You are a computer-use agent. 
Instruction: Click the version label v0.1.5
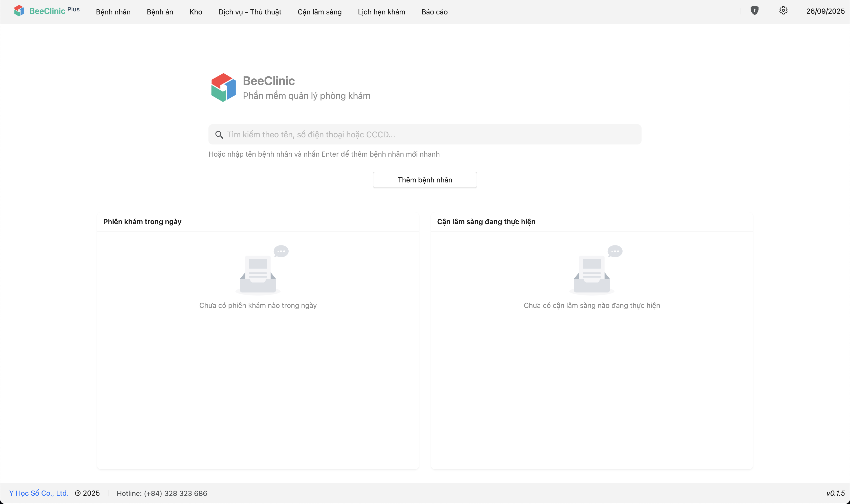[x=835, y=493]
